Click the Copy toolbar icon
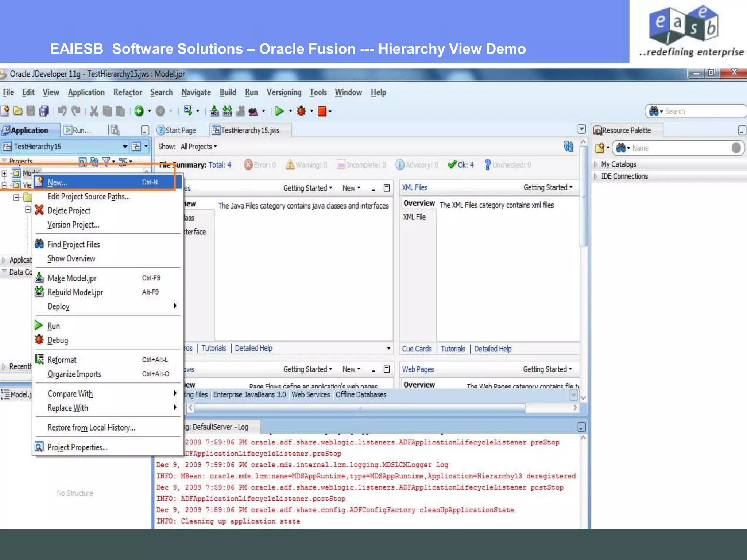Screen dimensions: 747x560 pos(107,111)
